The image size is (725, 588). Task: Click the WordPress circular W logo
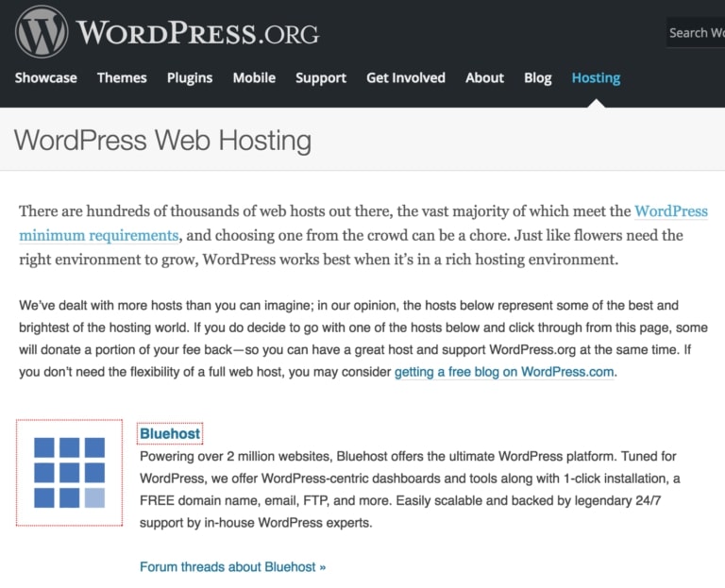[x=42, y=32]
